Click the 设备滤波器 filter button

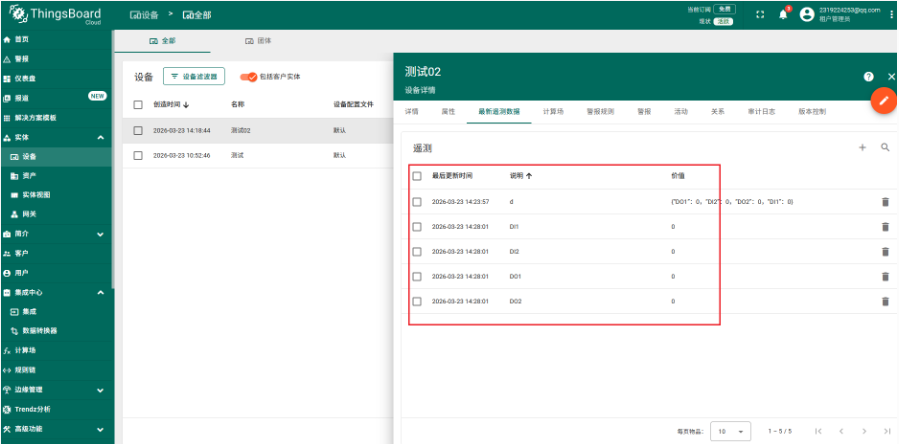pos(196,76)
